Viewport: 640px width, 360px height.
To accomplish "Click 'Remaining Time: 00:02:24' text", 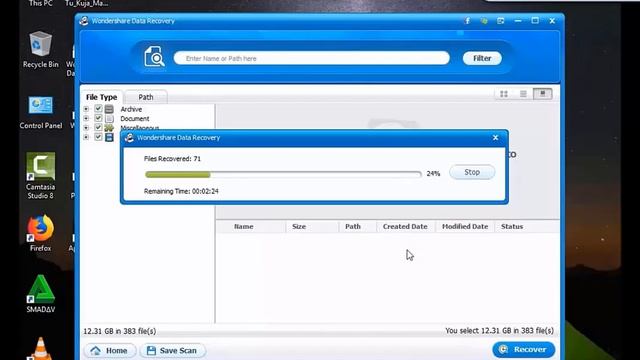I will (181, 191).
